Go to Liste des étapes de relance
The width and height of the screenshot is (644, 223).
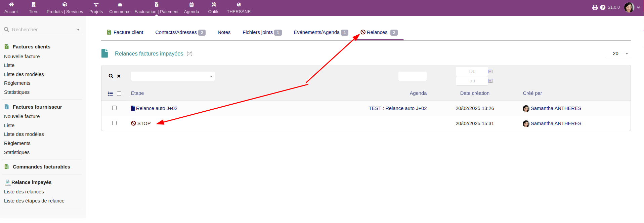pyautogui.click(x=34, y=201)
